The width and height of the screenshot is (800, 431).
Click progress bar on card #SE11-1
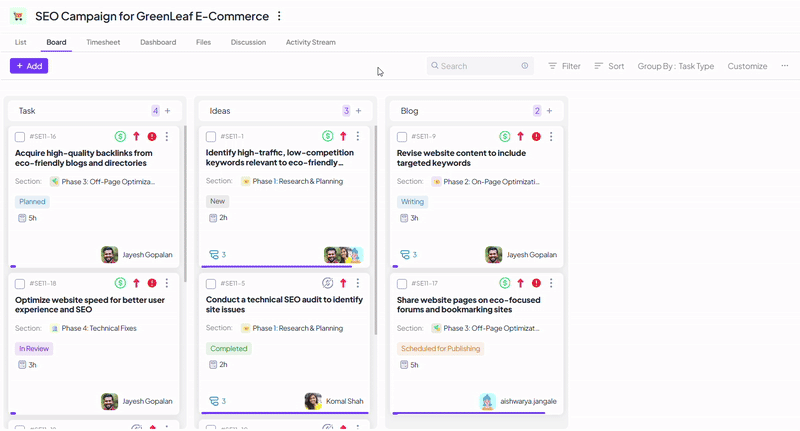[284, 266]
